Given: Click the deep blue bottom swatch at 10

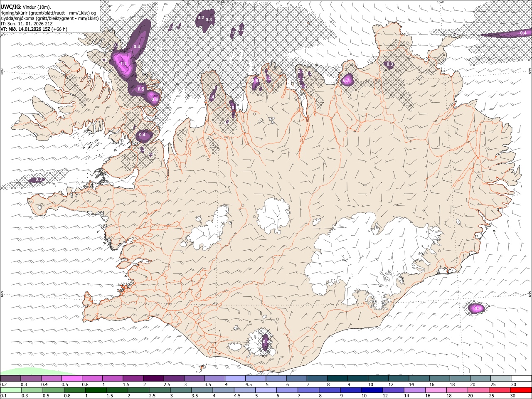Looking at the screenshot, I should pyautogui.click(x=371, y=390).
